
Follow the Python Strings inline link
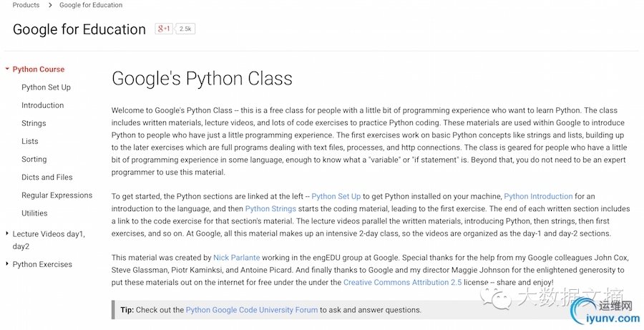coord(270,209)
